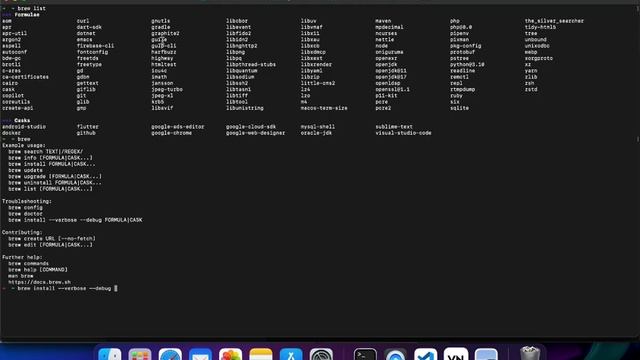Screen dimensions: 640x360
Task: Select 'openssl@1.1' entry
Action: click(393, 89)
